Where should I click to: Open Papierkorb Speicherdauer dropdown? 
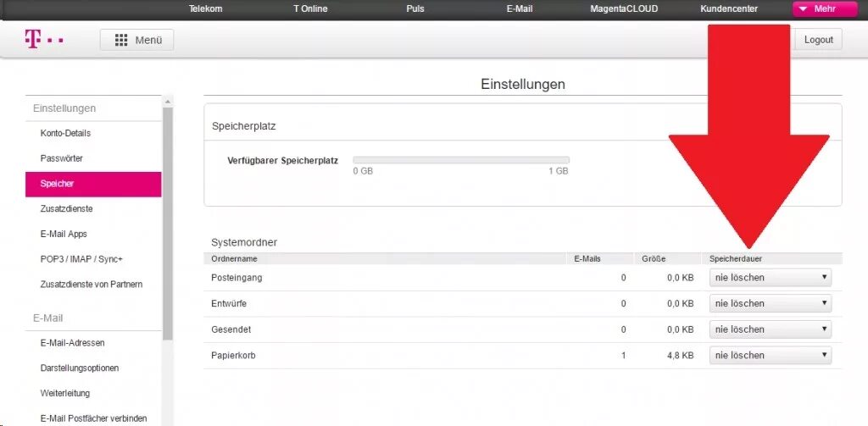coord(770,355)
